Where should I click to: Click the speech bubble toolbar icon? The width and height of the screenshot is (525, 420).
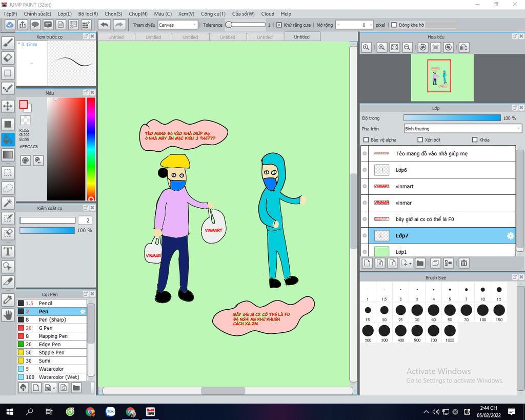[35, 25]
